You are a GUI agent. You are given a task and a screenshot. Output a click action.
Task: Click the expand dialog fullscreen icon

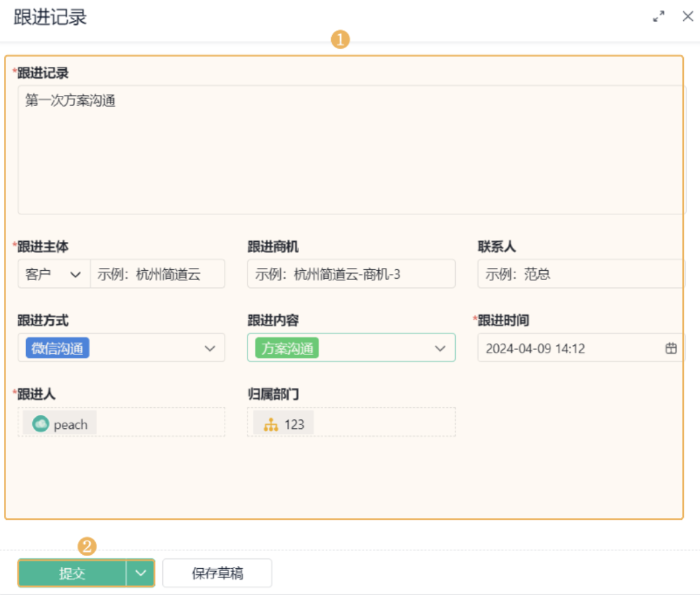(659, 17)
